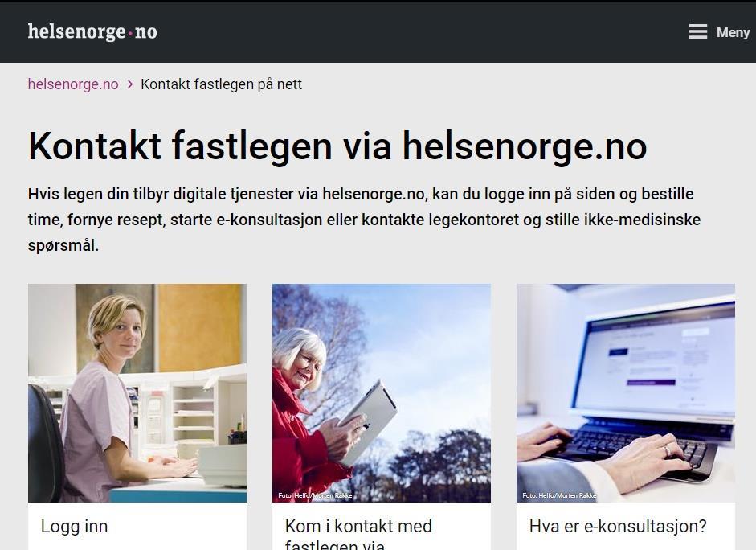This screenshot has height=550, width=756.
Task: Open the hands-on-keyboard thumbnail
Action: click(x=626, y=392)
